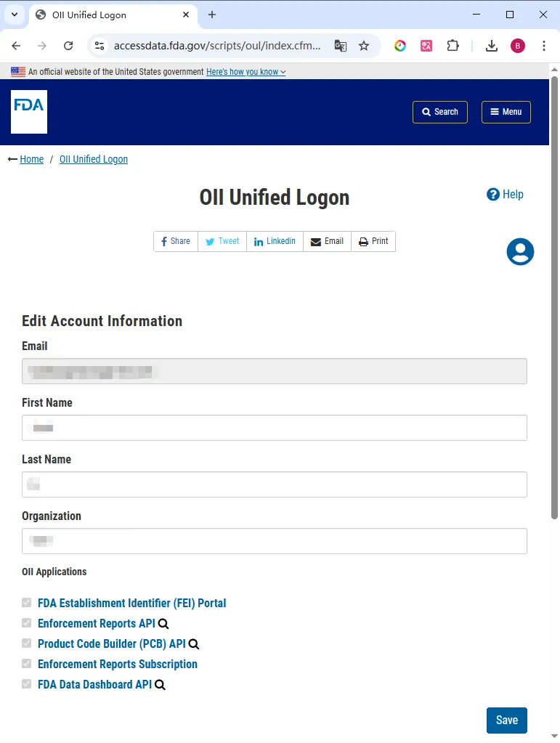The image size is (560, 743).
Task: Click magnifier next to FDA Data Dashboard API
Action: (160, 685)
